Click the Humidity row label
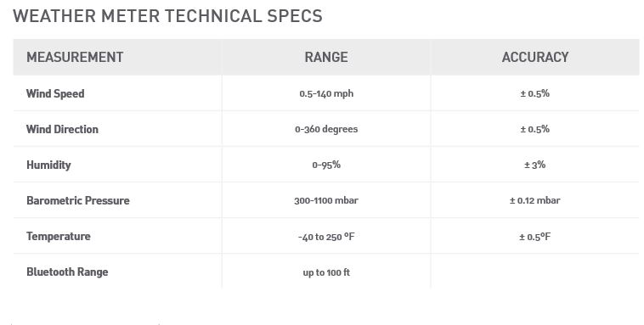This screenshot has height=325, width=644. (49, 165)
